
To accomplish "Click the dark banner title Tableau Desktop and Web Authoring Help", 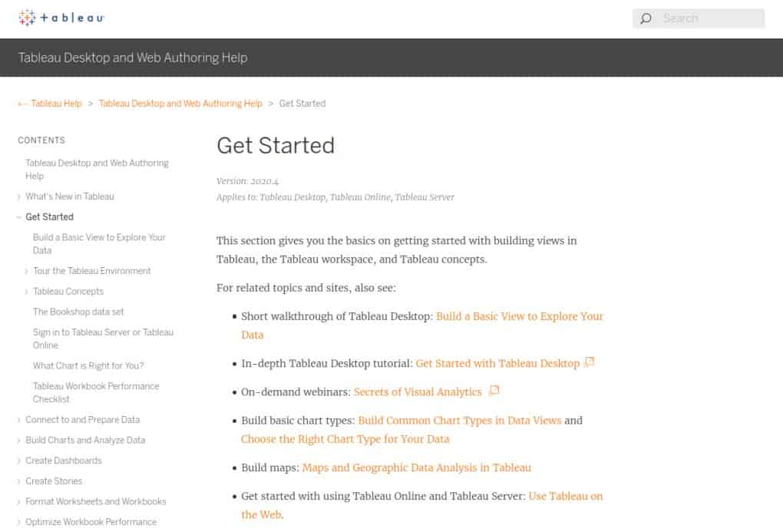I will 133,58.
